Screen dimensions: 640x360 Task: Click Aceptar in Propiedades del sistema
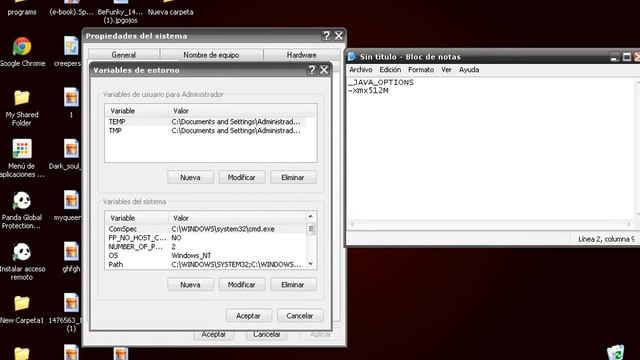pos(214,334)
